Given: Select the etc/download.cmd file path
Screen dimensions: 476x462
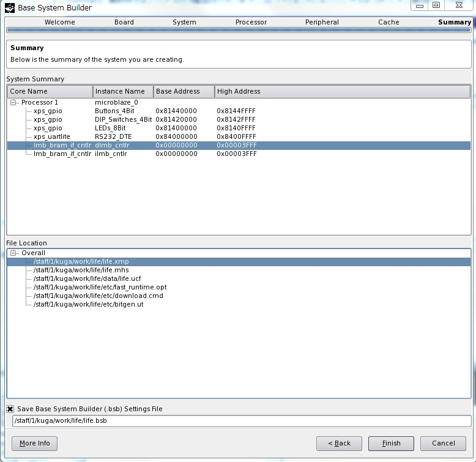Looking at the screenshot, I should click(98, 296).
